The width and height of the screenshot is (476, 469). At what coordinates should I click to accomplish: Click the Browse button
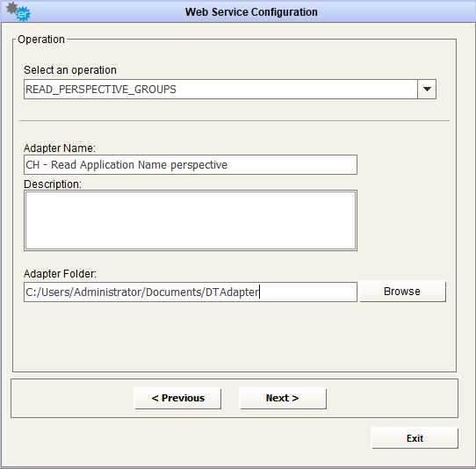[x=402, y=292]
